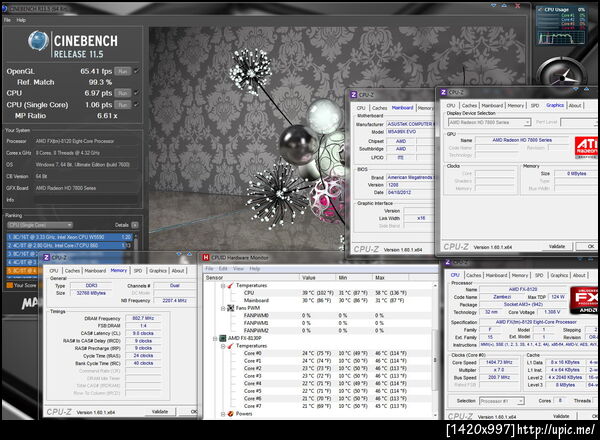Run the OpenGL benchmark
This screenshot has width=600, height=440.
click(x=122, y=71)
